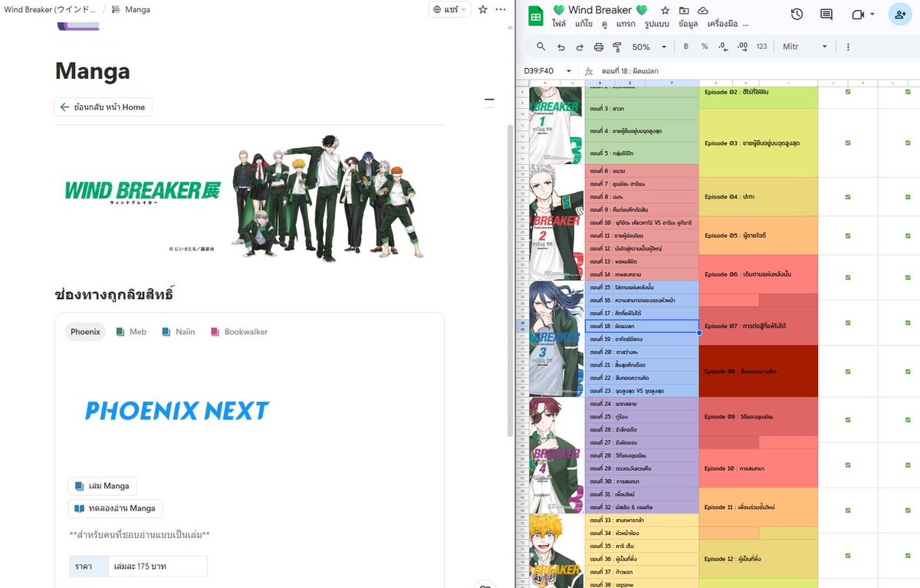920x588 pixels.
Task: Print the spreadsheet
Action: [x=599, y=47]
